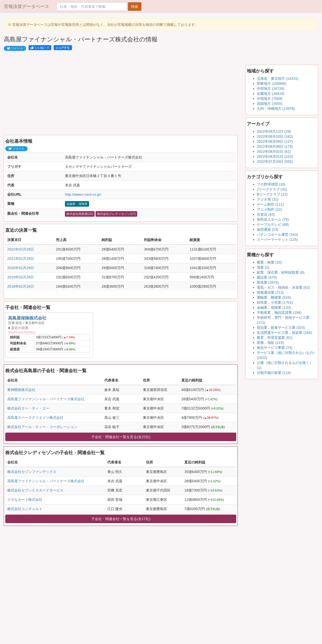This screenshot has width=322, height=644.
Task: Browse 北海道・東北地方 region
Action: pyautogui.click(x=277, y=78)
